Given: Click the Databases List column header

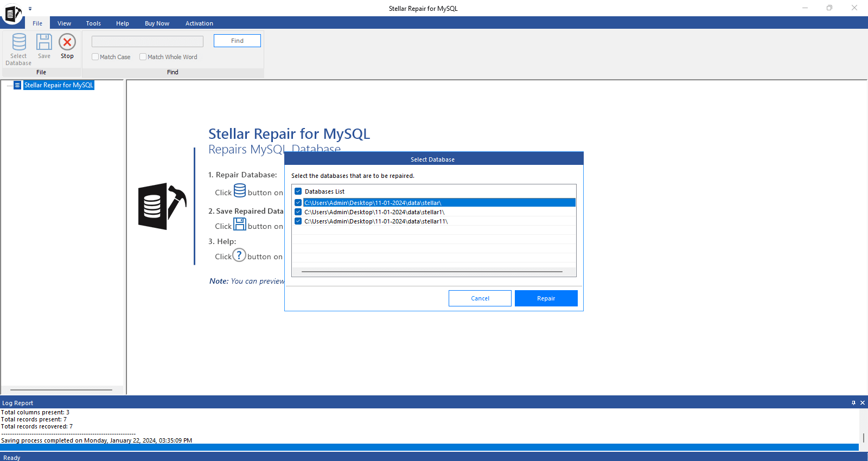Looking at the screenshot, I should click(x=324, y=191).
